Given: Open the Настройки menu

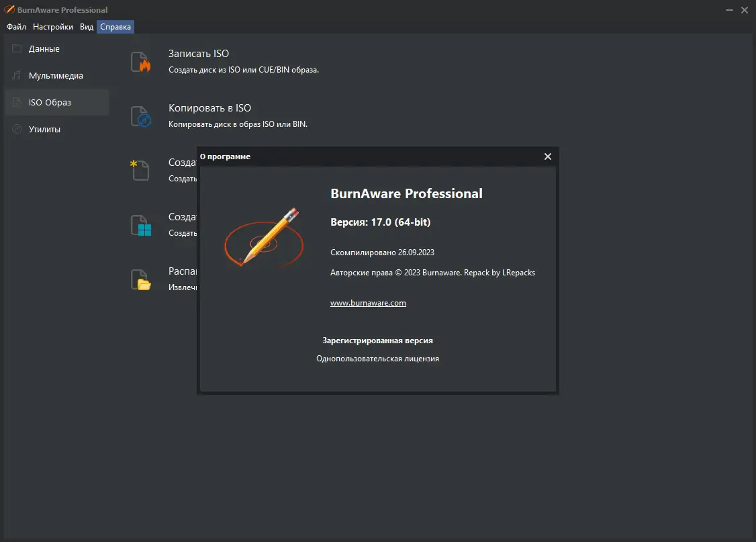Looking at the screenshot, I should [x=52, y=27].
